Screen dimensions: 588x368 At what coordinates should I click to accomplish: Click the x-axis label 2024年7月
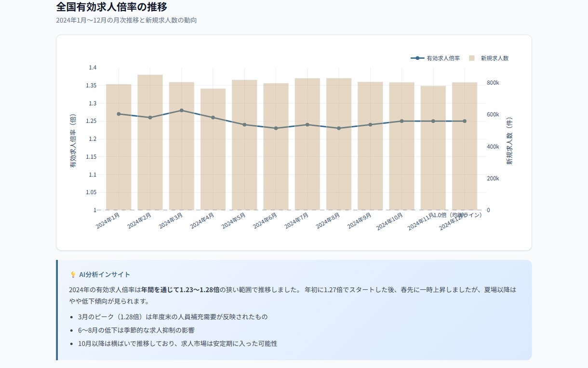pyautogui.click(x=296, y=221)
